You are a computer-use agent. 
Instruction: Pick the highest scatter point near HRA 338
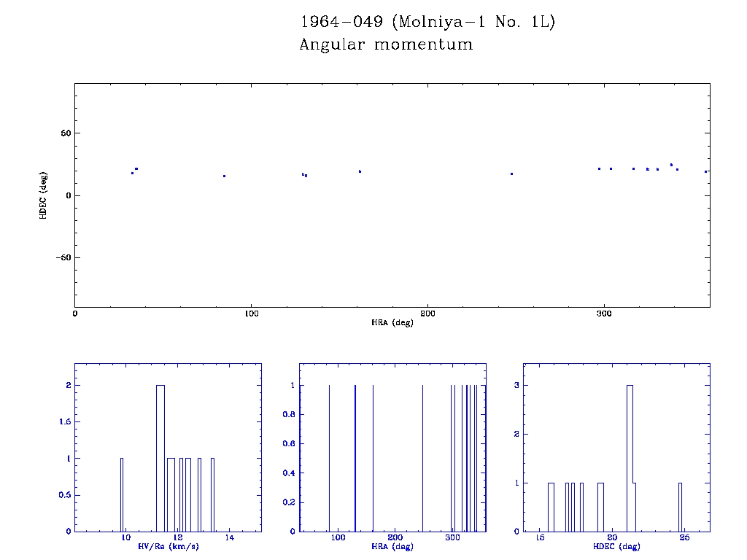(x=671, y=165)
